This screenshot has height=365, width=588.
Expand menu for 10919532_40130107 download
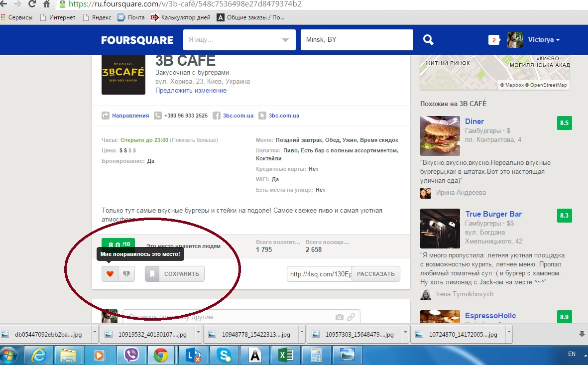[198, 333]
